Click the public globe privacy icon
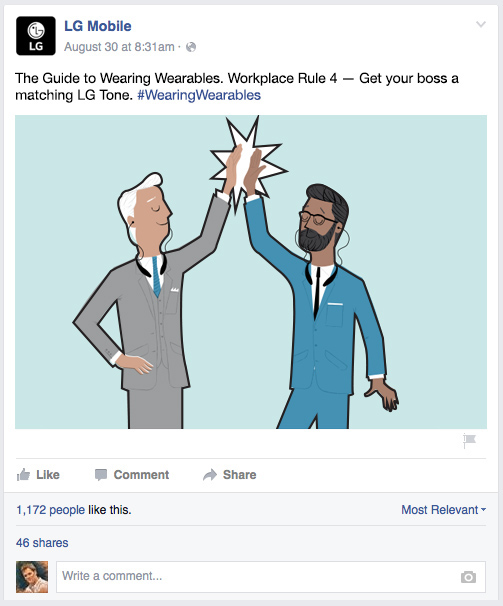 pyautogui.click(x=191, y=47)
